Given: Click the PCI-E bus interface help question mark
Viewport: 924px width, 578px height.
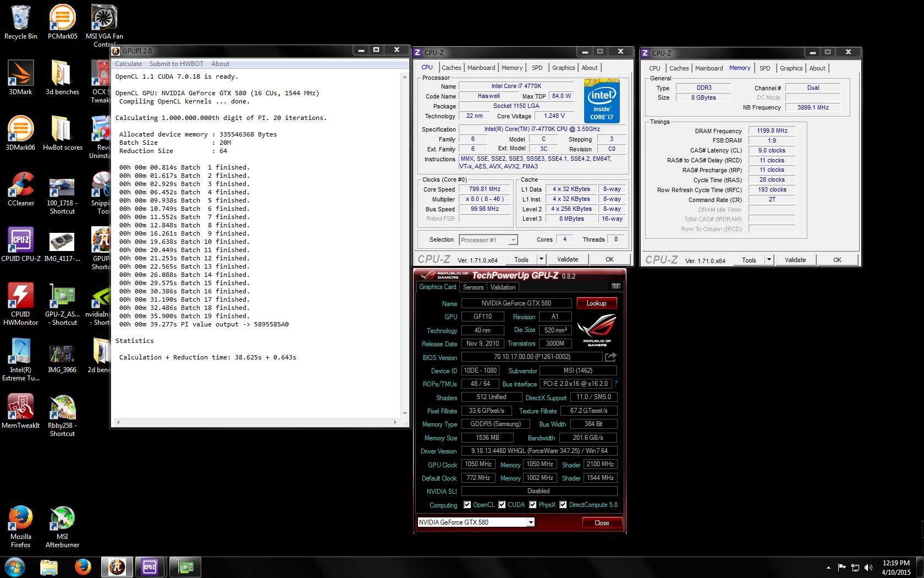Looking at the screenshot, I should (615, 384).
